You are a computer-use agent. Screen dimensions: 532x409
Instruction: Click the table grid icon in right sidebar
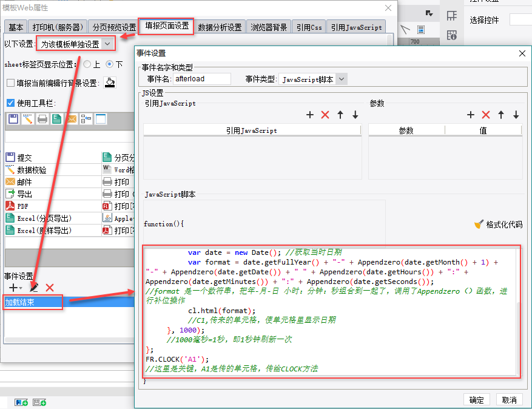[x=451, y=16]
